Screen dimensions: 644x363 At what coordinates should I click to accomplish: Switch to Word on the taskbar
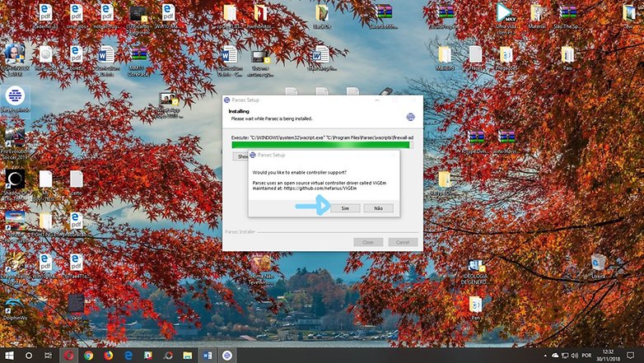coord(208,356)
